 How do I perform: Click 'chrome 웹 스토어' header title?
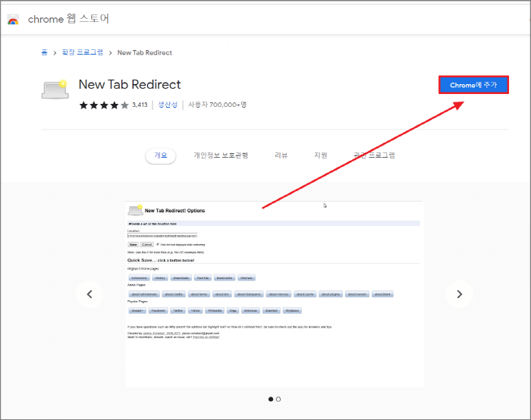[68, 19]
